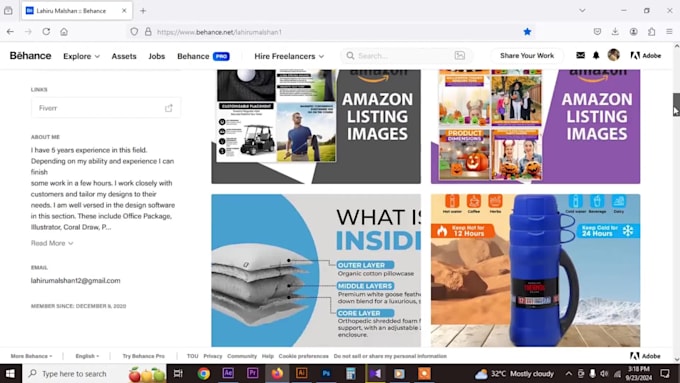
Task: Open the English language dropdown
Action: coord(87,356)
